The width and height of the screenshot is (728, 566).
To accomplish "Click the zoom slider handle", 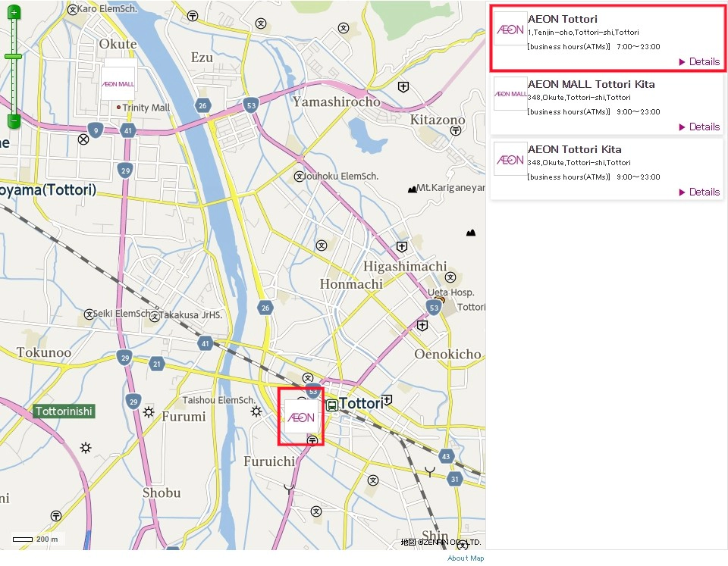I will (14, 57).
